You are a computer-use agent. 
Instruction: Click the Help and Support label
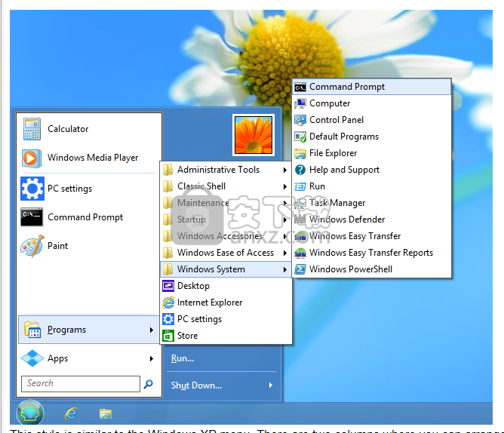point(344,170)
